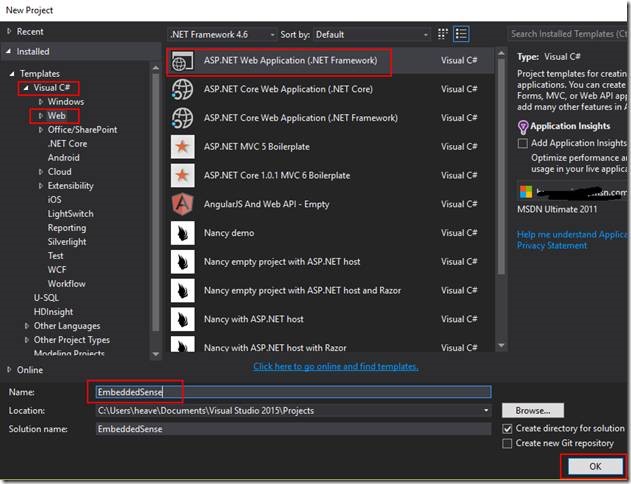Expand the Recent section
Image resolution: width=631 pixels, height=484 pixels.
tap(9, 31)
